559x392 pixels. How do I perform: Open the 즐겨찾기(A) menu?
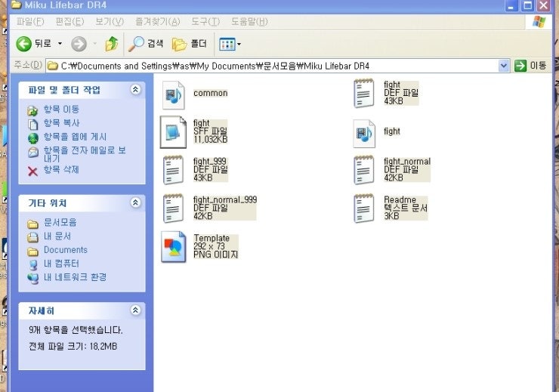tap(158, 22)
